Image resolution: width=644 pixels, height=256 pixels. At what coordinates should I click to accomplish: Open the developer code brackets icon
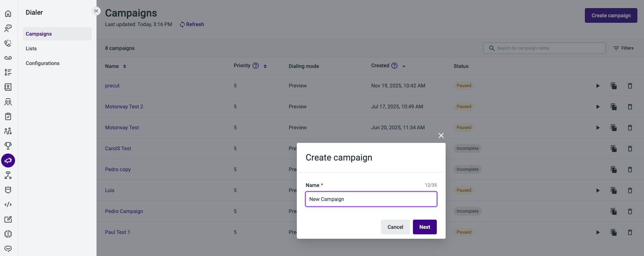pyautogui.click(x=8, y=205)
